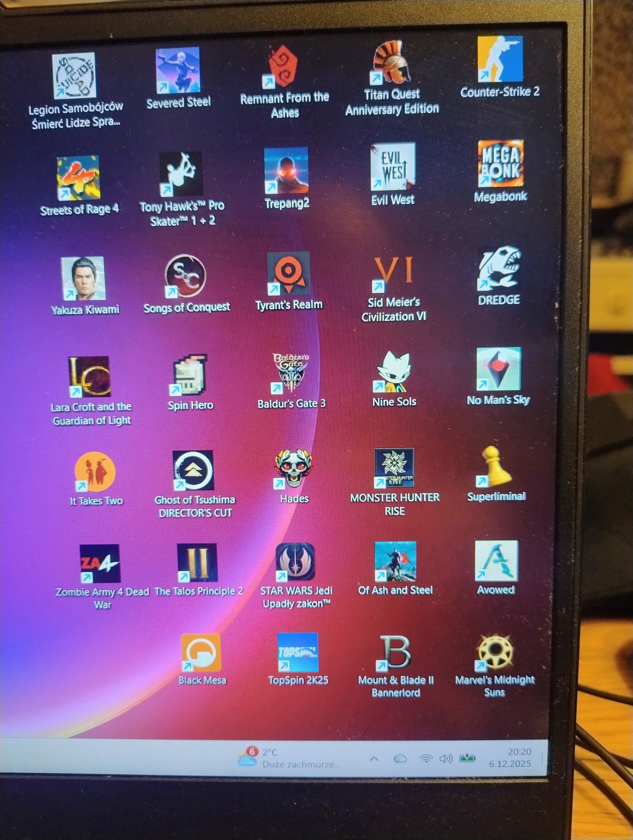Image resolution: width=633 pixels, height=840 pixels.
Task: Click the Wi-Fi network tray icon
Action: pos(426,759)
